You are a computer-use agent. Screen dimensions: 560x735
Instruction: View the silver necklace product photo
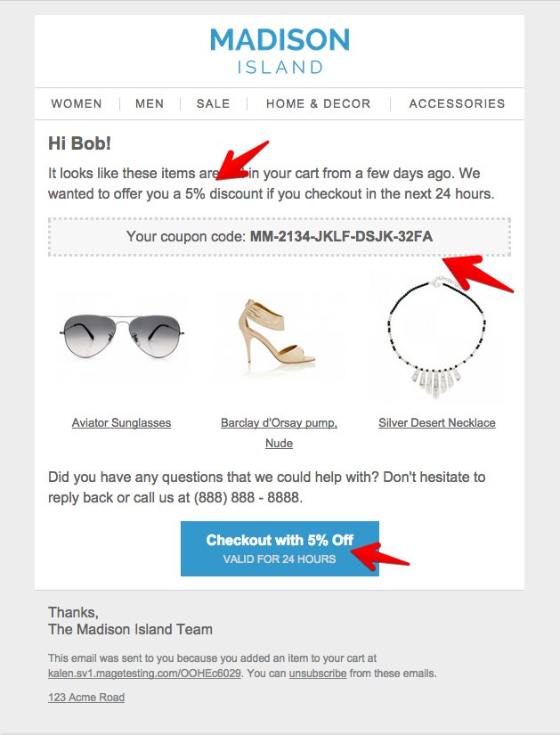tap(436, 337)
